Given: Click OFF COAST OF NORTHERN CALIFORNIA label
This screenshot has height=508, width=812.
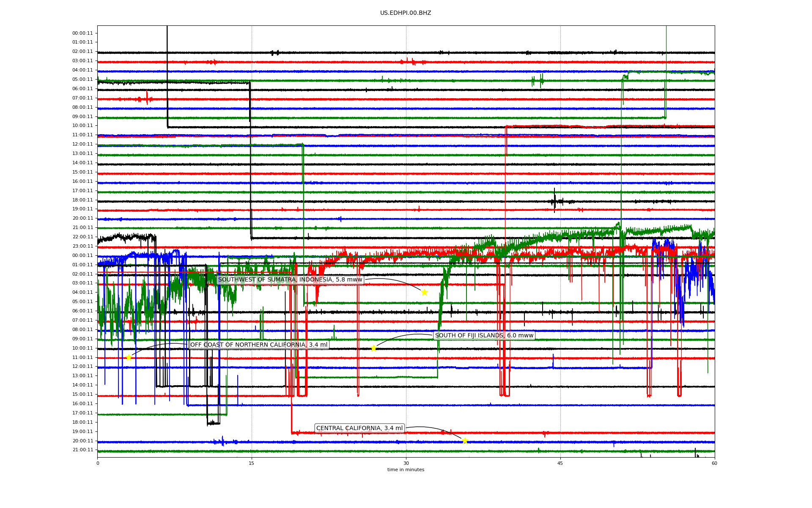Looking at the screenshot, I should coord(259,345).
